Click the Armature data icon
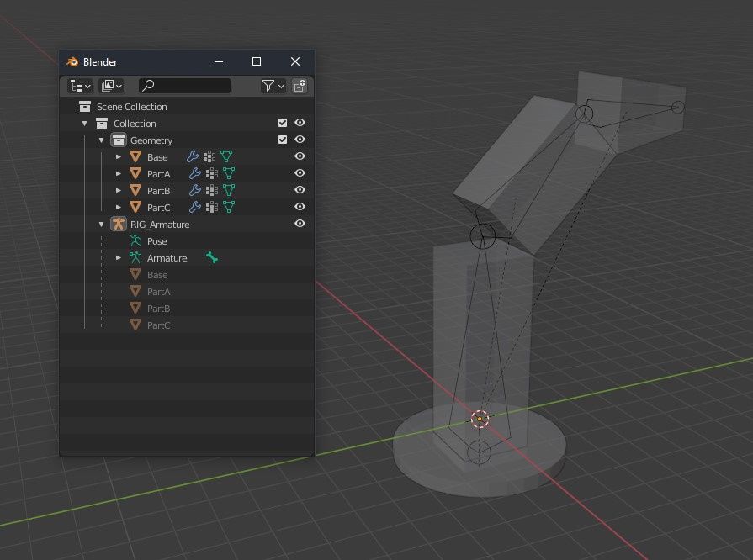This screenshot has width=753, height=560. (x=135, y=257)
